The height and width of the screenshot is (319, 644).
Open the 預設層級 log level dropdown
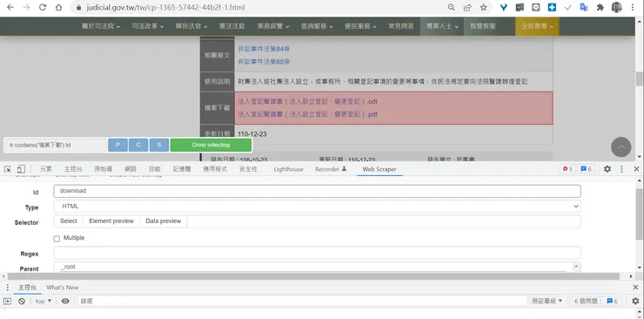point(547,302)
